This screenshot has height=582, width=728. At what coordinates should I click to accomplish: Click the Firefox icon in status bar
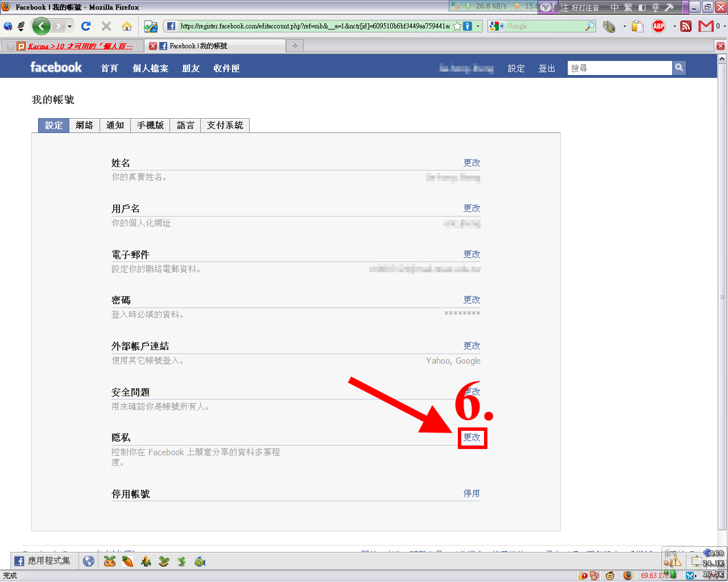(x=627, y=576)
